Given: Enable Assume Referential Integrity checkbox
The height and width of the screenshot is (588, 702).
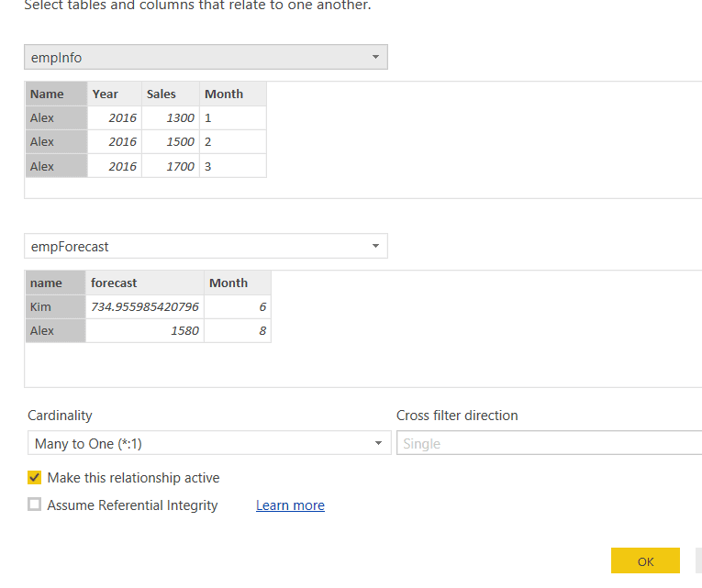Looking at the screenshot, I should coord(35,505).
